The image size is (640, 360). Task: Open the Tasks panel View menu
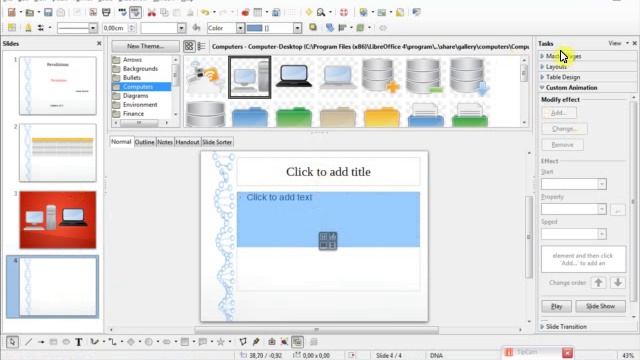point(618,43)
